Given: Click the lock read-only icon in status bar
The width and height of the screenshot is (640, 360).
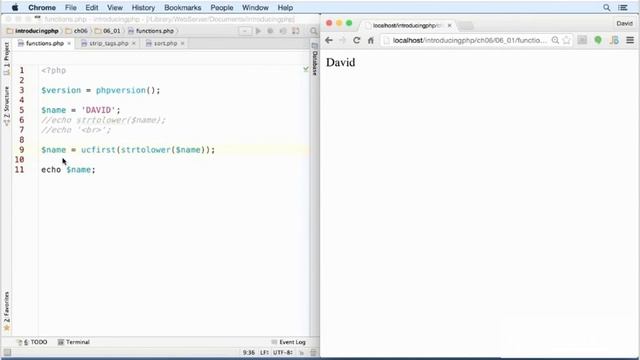Looking at the screenshot, I should coord(302,352).
